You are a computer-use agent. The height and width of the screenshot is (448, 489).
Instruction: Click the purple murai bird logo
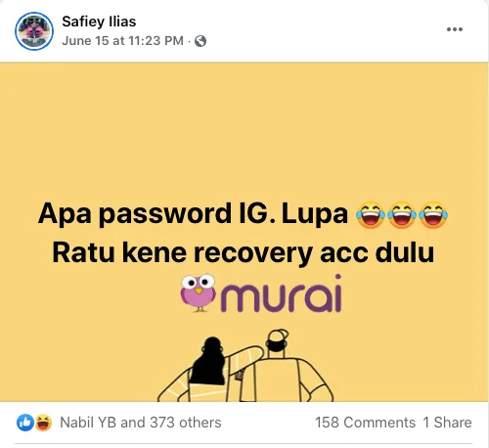[x=199, y=293]
